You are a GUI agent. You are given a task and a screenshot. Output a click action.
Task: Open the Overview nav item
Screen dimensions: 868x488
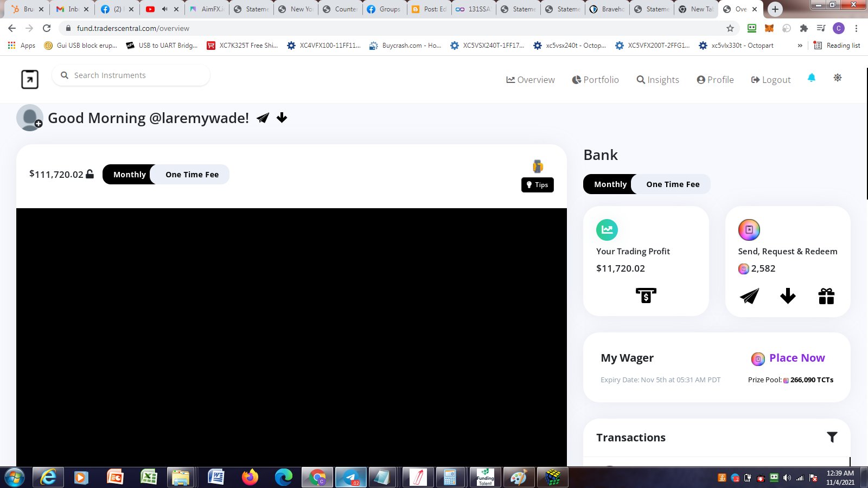(531, 80)
